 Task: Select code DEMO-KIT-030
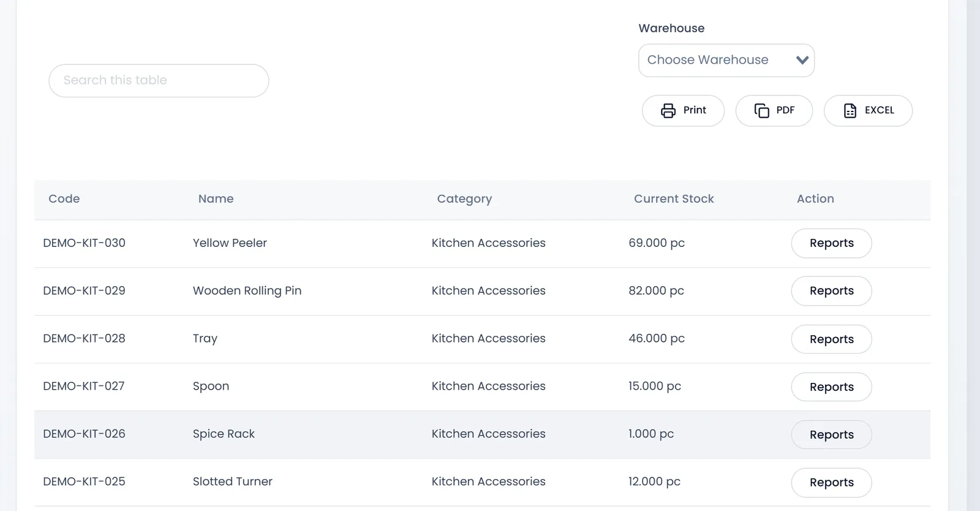click(x=84, y=243)
